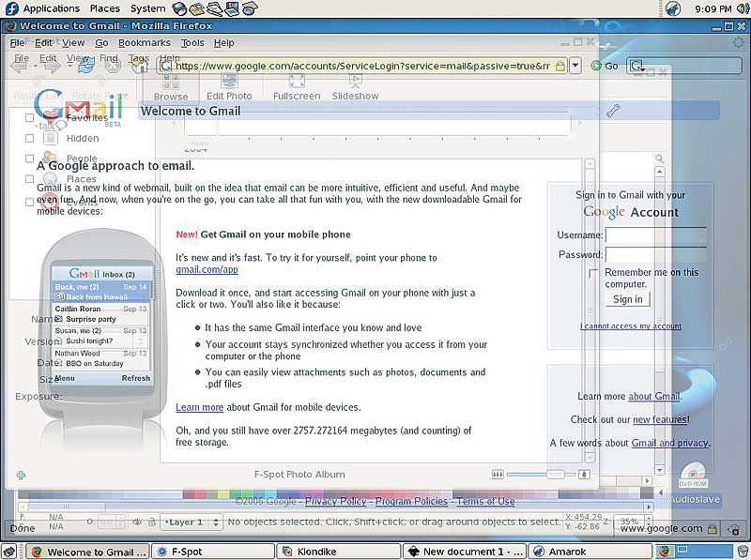The width and height of the screenshot is (751, 560).
Task: Open Firefox's Help menu
Action: coord(223,43)
